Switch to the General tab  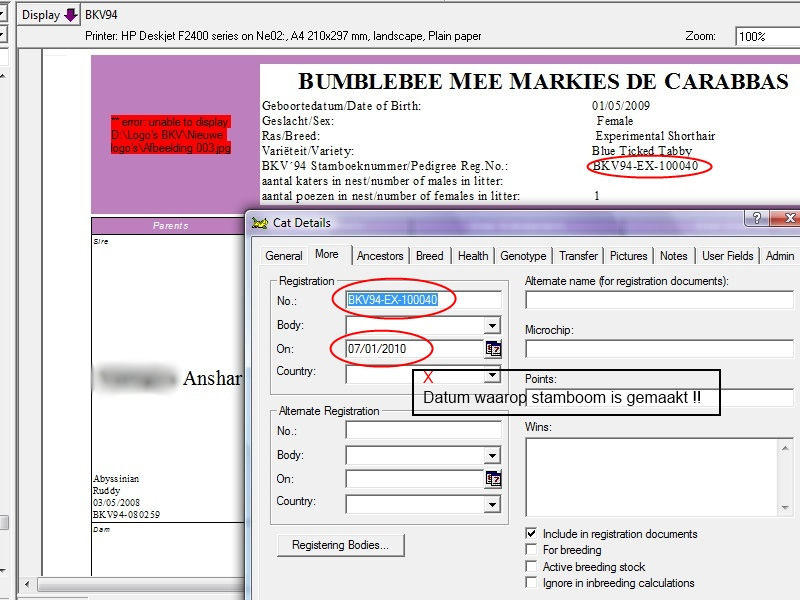tap(284, 256)
